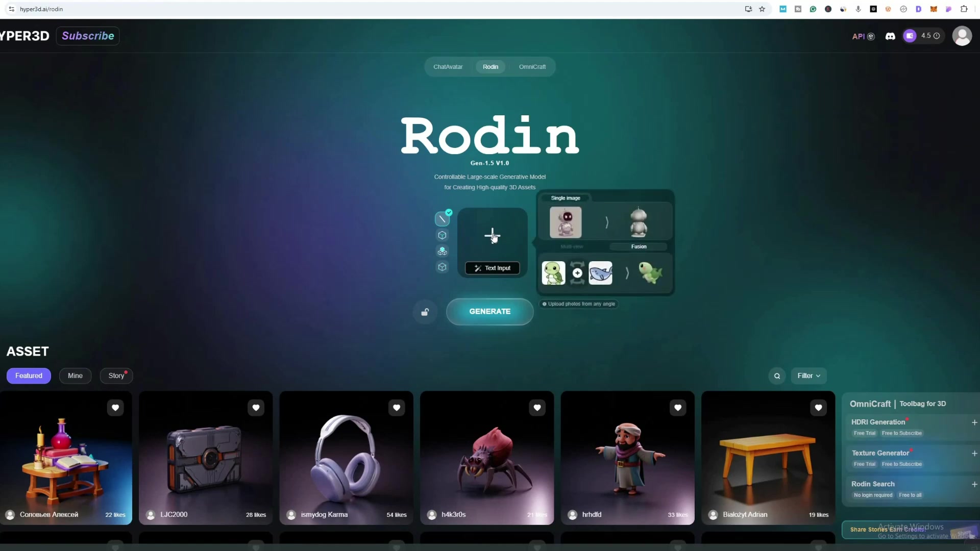Image resolution: width=980 pixels, height=551 pixels.
Task: Expand HDRI Generation with its plus button
Action: [975, 422]
